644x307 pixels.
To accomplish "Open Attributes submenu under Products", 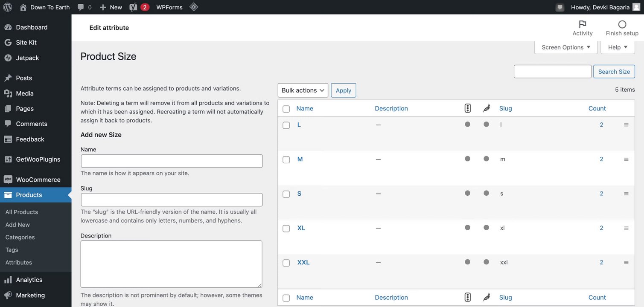I will pyautogui.click(x=18, y=262).
